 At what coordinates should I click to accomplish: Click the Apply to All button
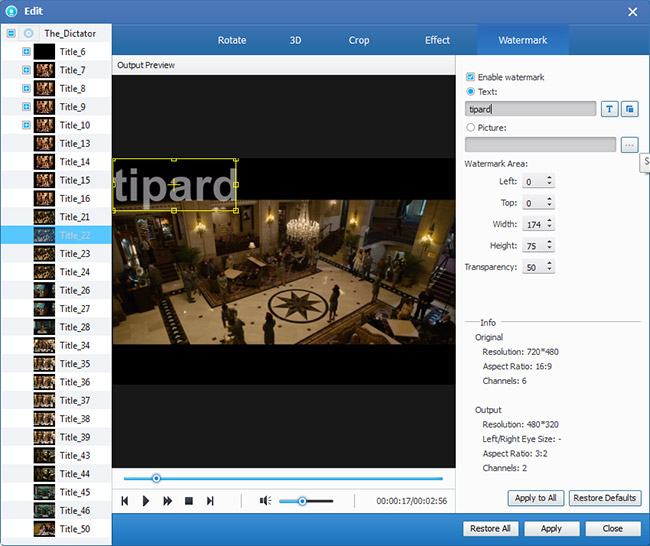click(x=536, y=498)
